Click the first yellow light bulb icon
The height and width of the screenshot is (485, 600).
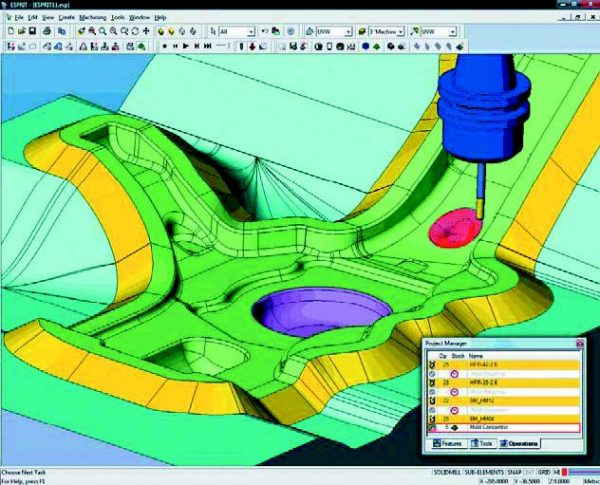click(161, 32)
